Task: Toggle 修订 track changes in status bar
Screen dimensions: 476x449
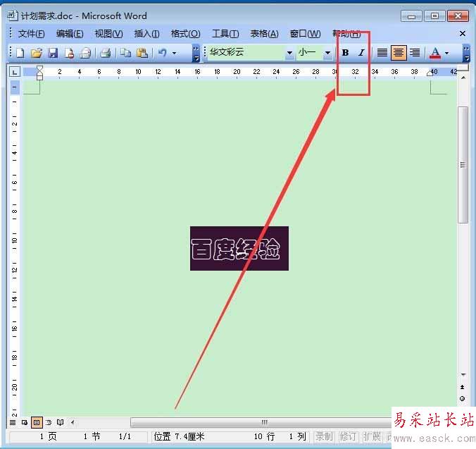Action: pos(348,436)
